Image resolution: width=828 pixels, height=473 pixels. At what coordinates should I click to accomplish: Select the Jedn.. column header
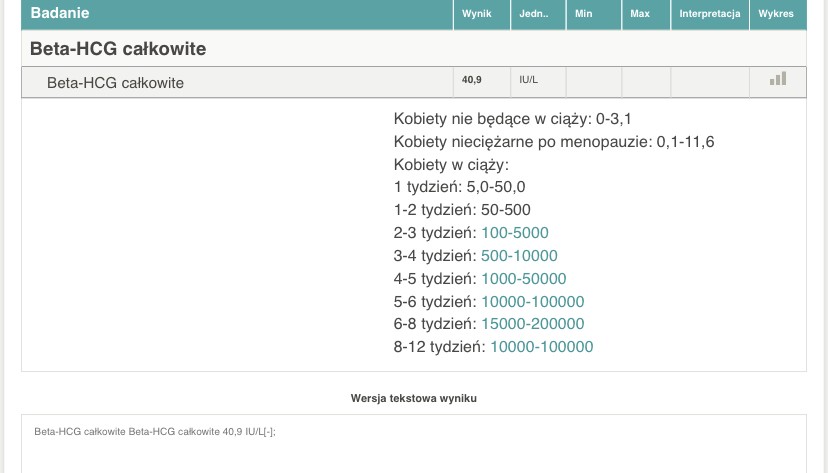[x=534, y=14]
